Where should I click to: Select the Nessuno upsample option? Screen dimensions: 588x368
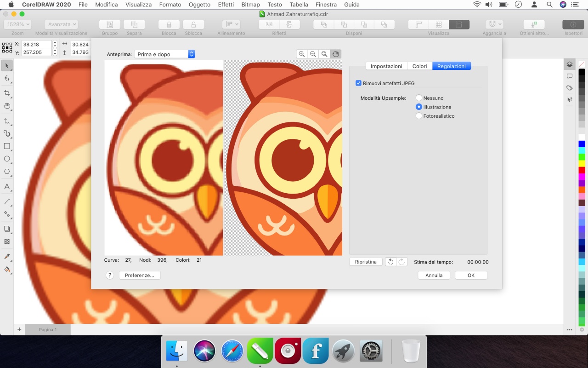pyautogui.click(x=419, y=98)
